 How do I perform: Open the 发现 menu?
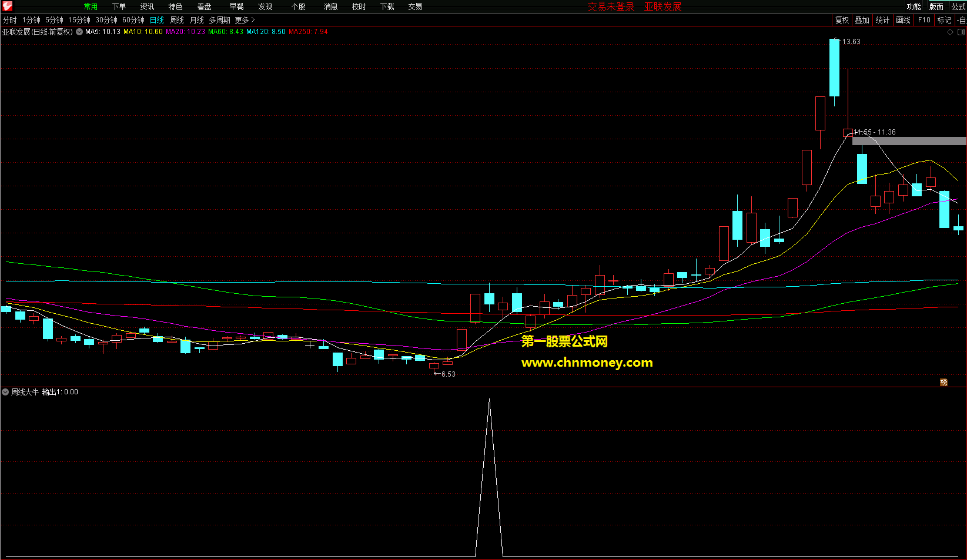(265, 6)
